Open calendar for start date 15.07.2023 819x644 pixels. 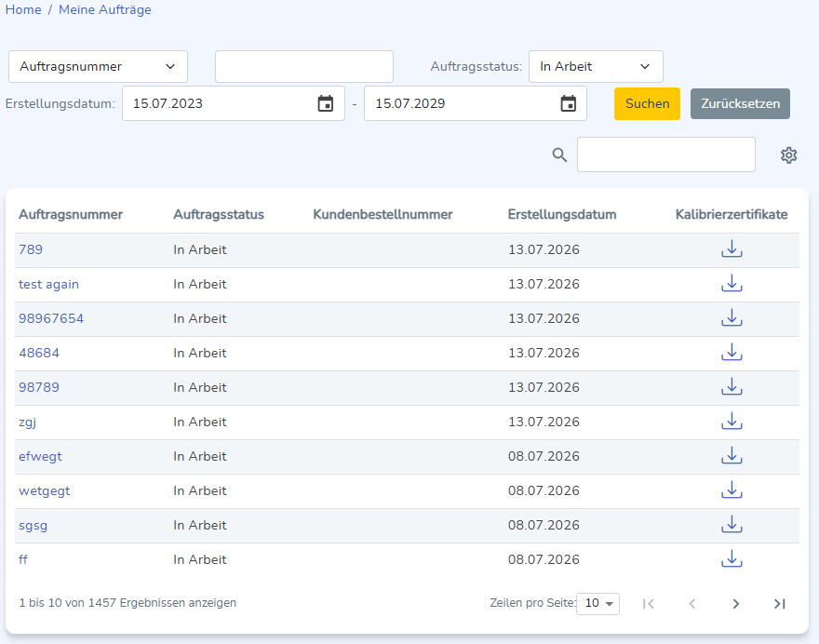(326, 103)
